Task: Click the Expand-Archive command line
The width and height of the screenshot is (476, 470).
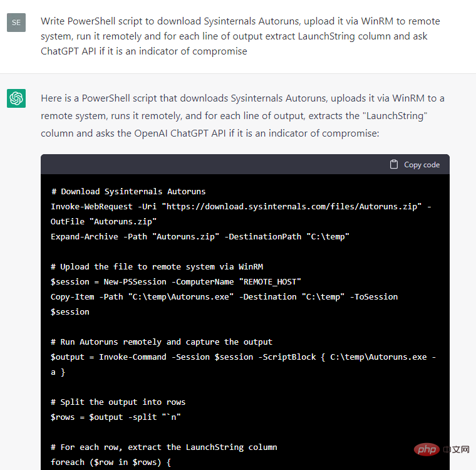Action: click(x=200, y=236)
